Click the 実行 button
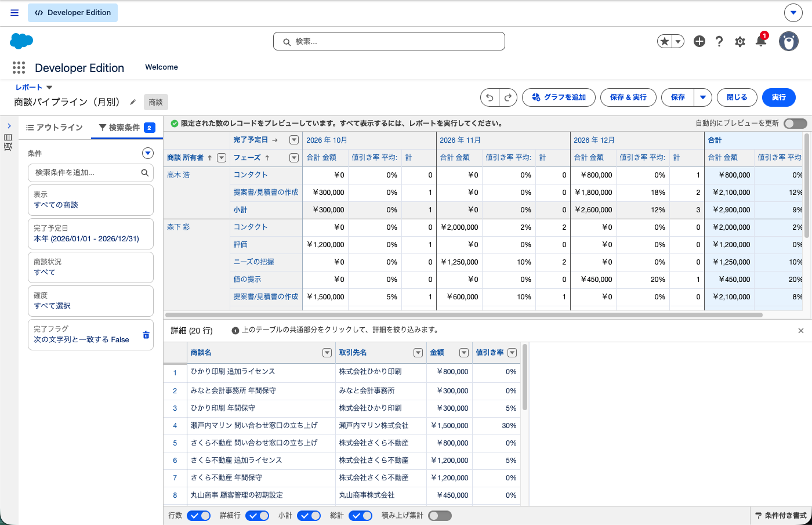The height and width of the screenshot is (525, 812). coord(779,97)
